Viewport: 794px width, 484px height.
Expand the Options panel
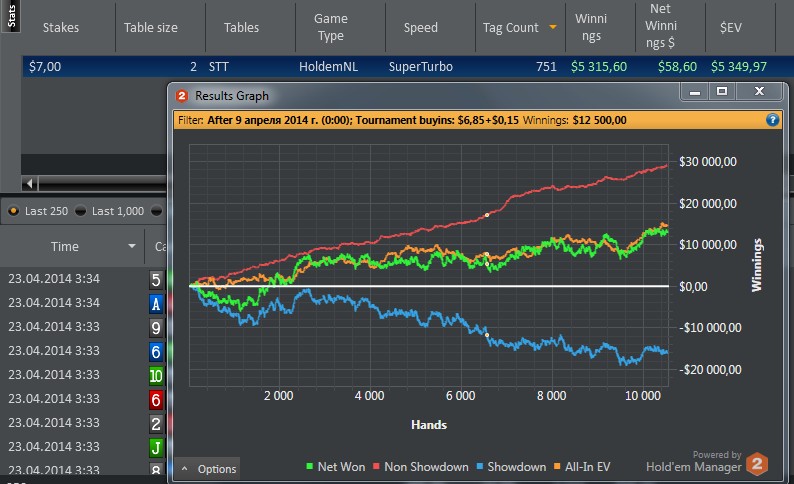pos(208,469)
